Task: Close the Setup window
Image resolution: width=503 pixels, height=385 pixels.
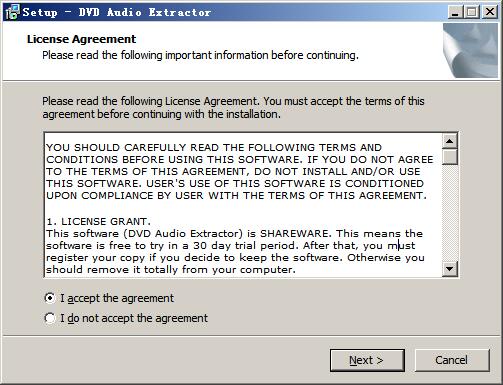Action: pos(490,12)
